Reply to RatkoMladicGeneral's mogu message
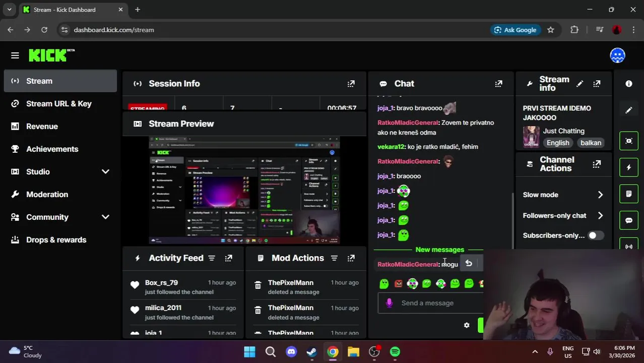 (x=469, y=263)
